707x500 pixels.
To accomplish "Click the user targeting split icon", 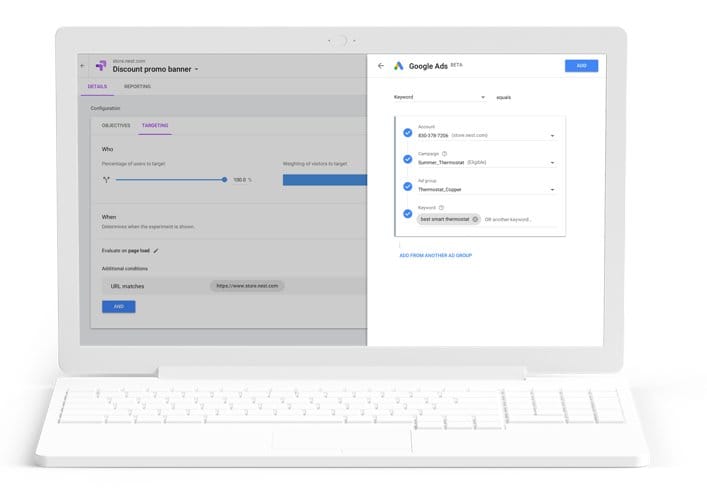I will pyautogui.click(x=105, y=180).
